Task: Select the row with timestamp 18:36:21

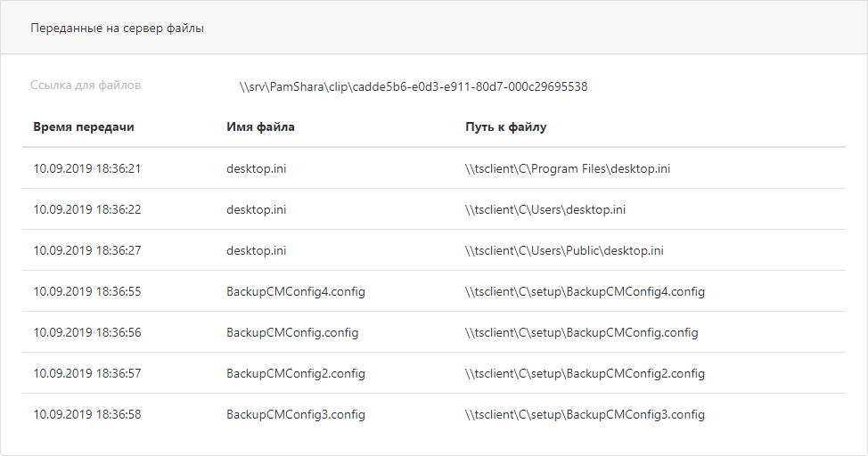Action: tap(87, 168)
